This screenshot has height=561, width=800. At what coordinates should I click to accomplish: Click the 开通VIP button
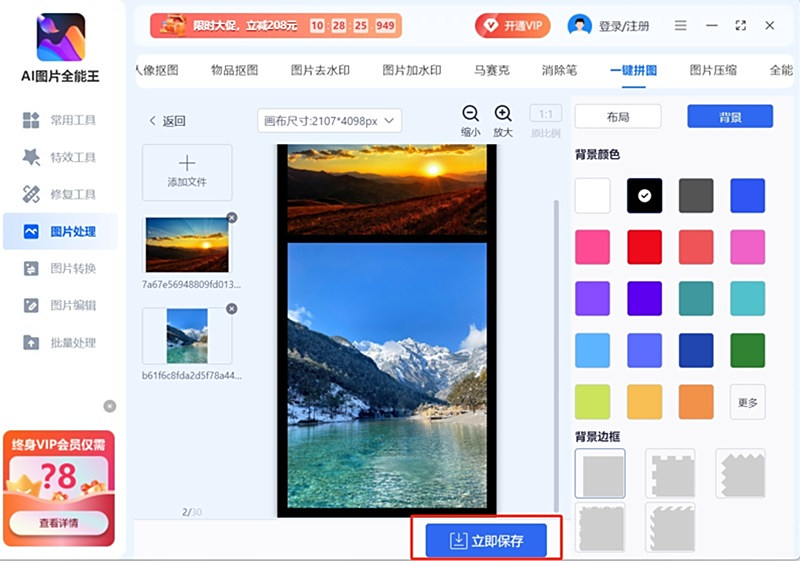coord(513,26)
